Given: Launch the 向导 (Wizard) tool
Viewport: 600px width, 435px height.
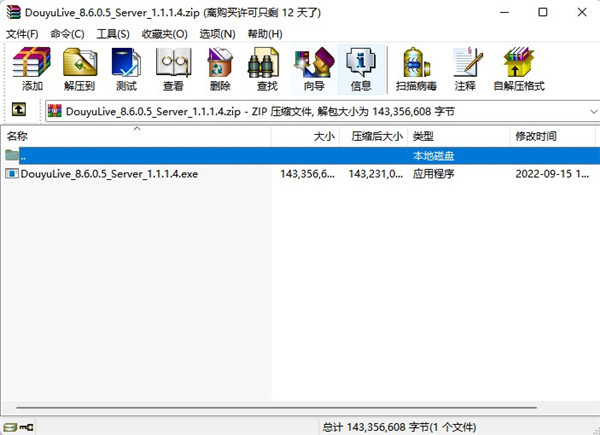Looking at the screenshot, I should 314,68.
